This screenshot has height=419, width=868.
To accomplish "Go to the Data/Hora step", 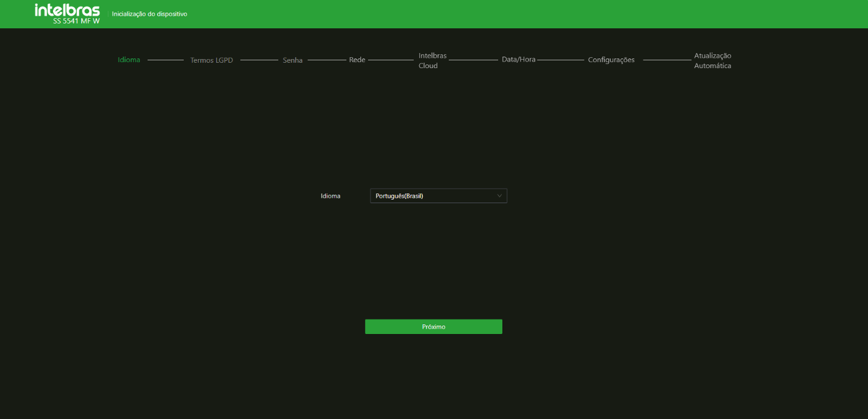I will (519, 60).
